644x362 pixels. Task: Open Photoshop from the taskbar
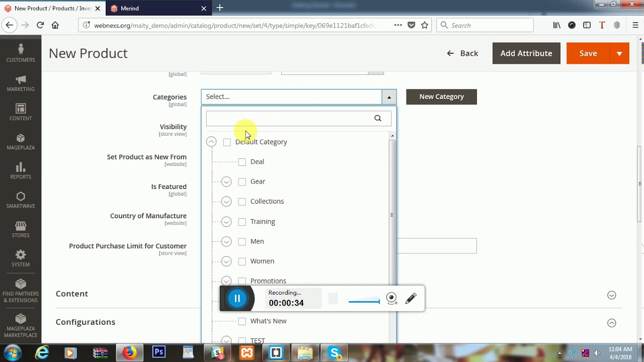click(159, 352)
